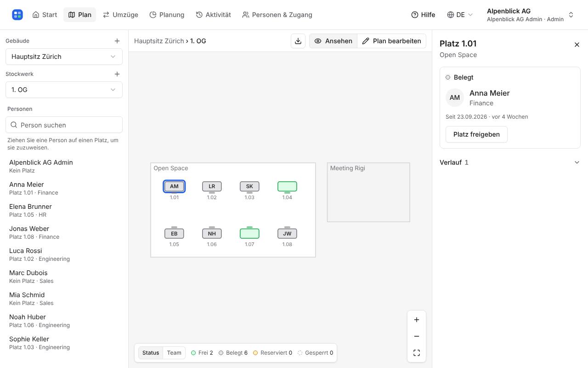Select Mia Schmid in the people list

coord(64,299)
